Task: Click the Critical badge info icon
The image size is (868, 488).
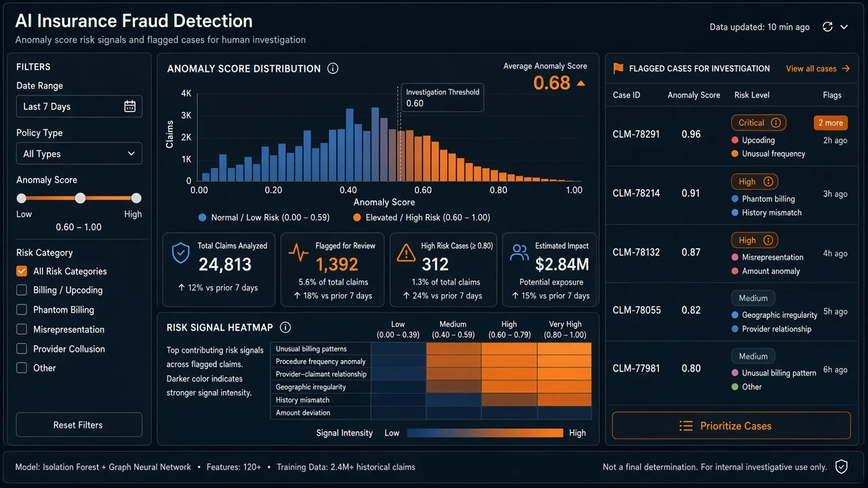Action: point(776,123)
